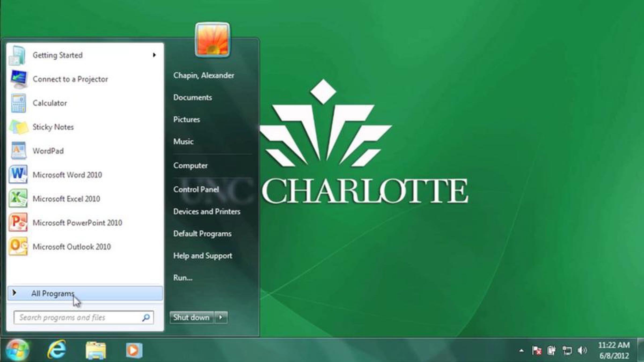644x362 pixels.
Task: Click the Shut down button
Action: click(x=191, y=317)
